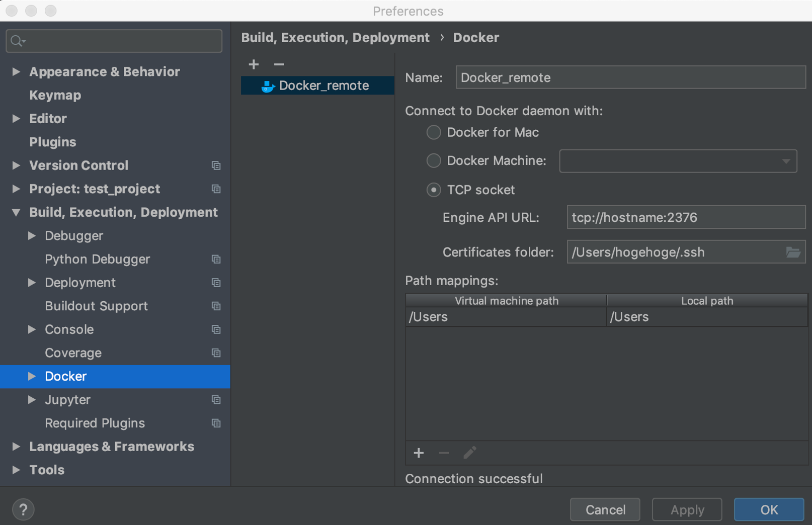Confirm settings with the OK button
Image resolution: width=812 pixels, height=525 pixels.
(768, 509)
